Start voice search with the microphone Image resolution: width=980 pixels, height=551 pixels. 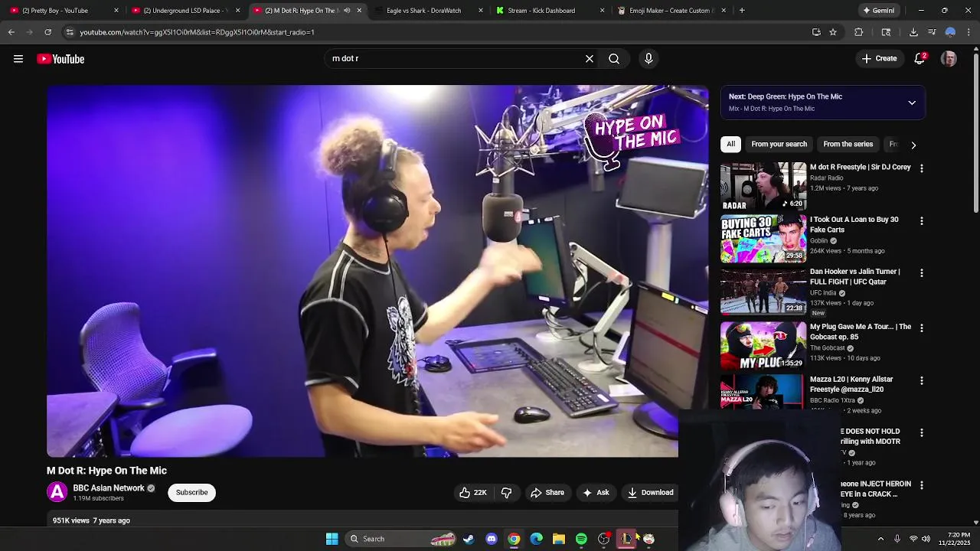click(648, 59)
